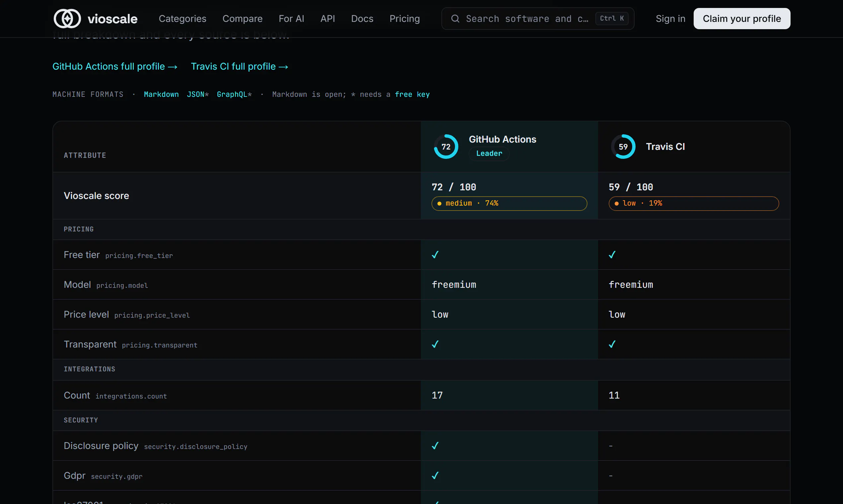Click the Travis CI score ring 59
This screenshot has height=504, width=843.
[x=623, y=147]
